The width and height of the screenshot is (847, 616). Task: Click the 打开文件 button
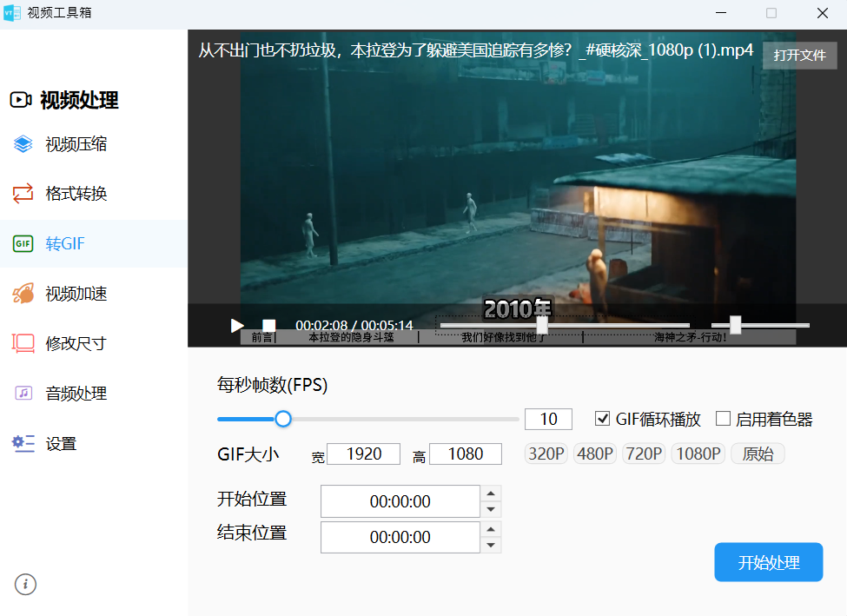[x=799, y=55]
